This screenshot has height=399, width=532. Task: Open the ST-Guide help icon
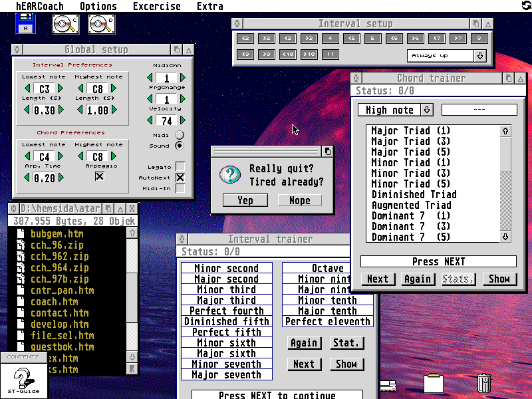24,380
